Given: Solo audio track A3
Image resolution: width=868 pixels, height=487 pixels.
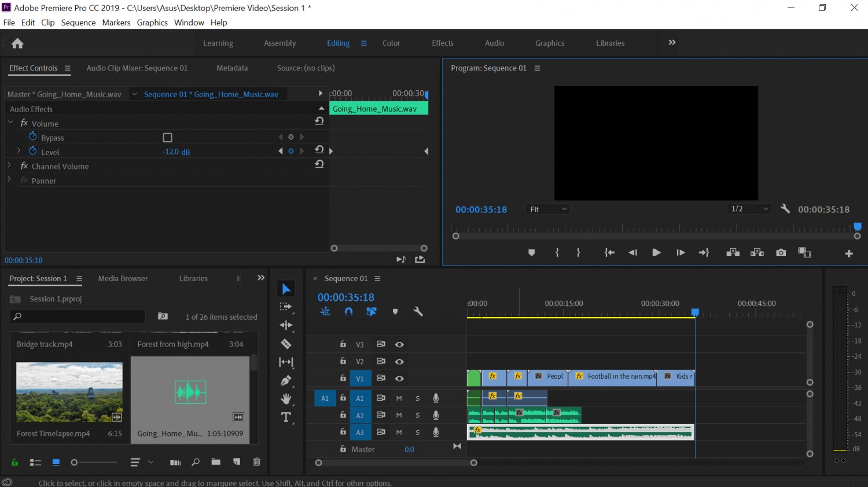Looking at the screenshot, I should point(417,432).
